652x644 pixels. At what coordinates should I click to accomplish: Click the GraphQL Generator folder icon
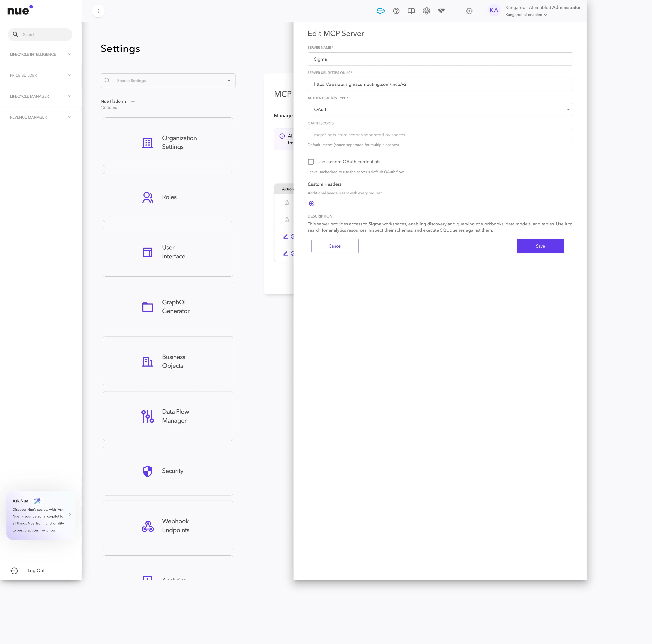point(147,307)
